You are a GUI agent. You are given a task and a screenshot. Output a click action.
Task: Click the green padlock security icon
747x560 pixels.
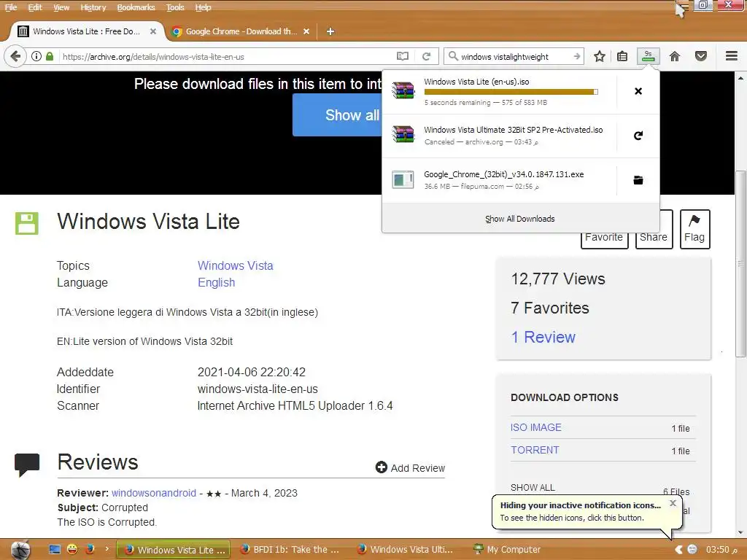point(50,56)
